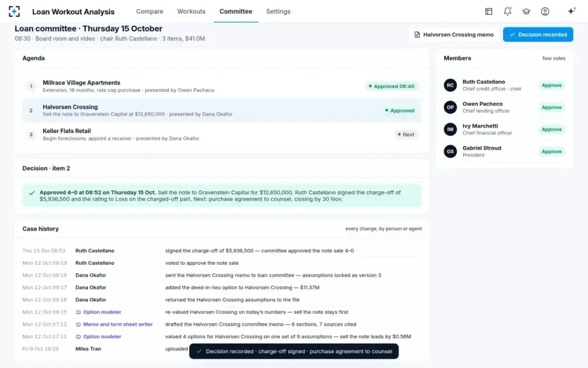Click Owen Pacheco's Approve vote badge
The width and height of the screenshot is (588, 368).
552,107
